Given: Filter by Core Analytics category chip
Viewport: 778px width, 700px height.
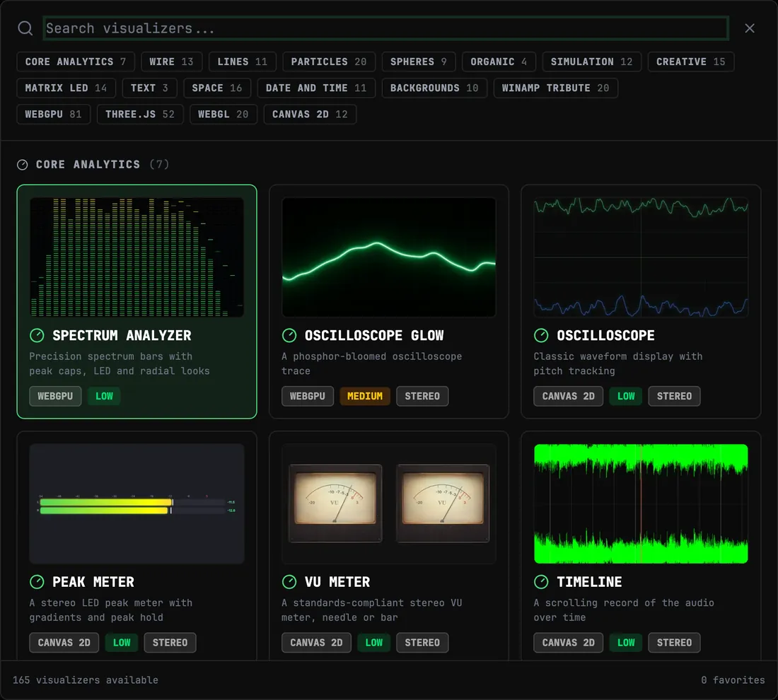Looking at the screenshot, I should click(x=76, y=62).
